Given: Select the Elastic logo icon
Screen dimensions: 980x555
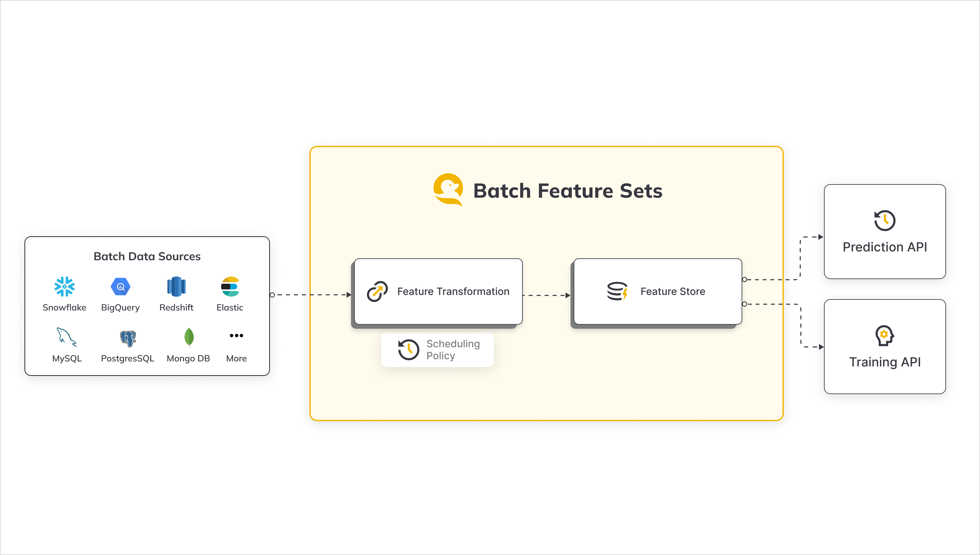Looking at the screenshot, I should tap(230, 287).
